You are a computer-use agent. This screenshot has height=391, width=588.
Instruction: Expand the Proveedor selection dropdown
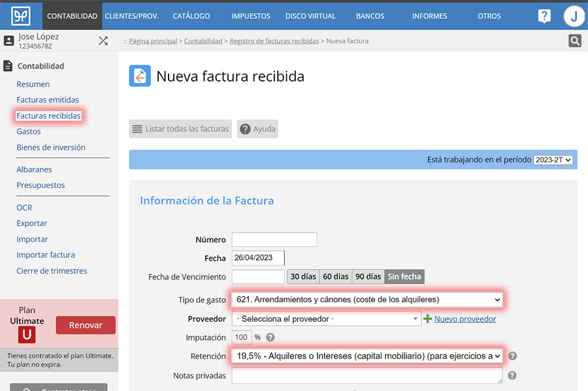coord(326,319)
